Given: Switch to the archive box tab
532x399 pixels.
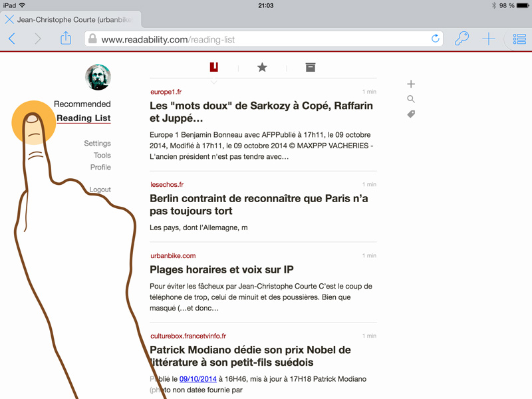Looking at the screenshot, I should tap(310, 67).
